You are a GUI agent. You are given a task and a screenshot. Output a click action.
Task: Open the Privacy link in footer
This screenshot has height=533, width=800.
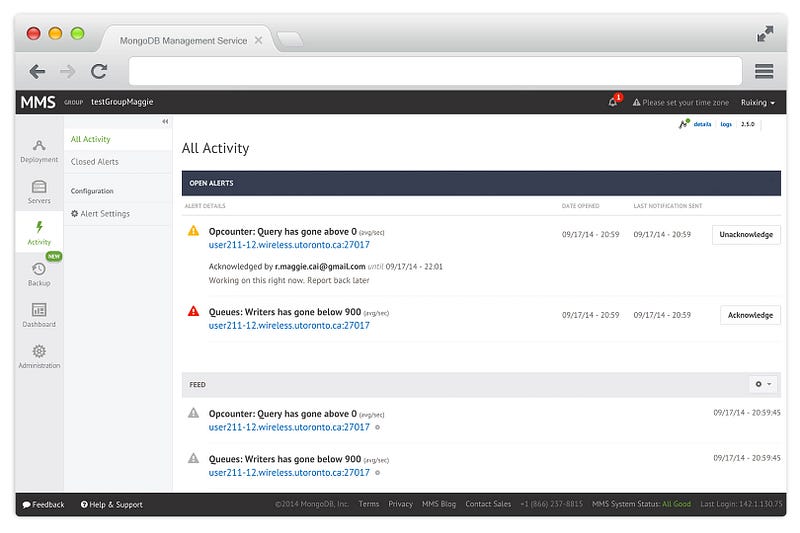point(401,504)
